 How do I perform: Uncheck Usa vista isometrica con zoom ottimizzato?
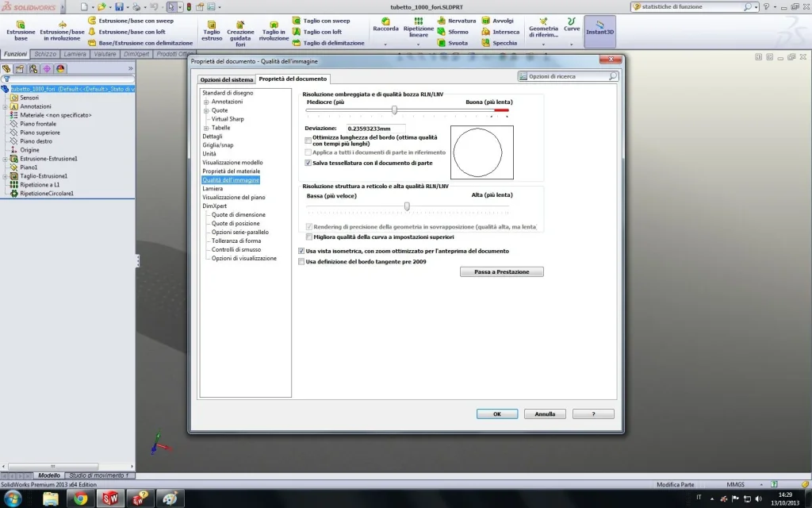[301, 251]
